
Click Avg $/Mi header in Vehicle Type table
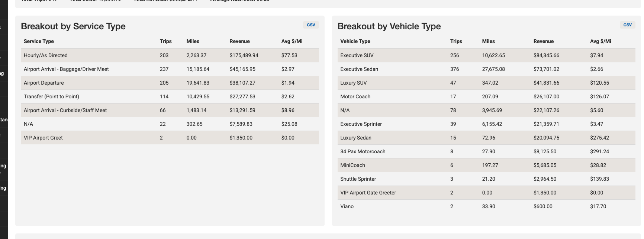600,41
